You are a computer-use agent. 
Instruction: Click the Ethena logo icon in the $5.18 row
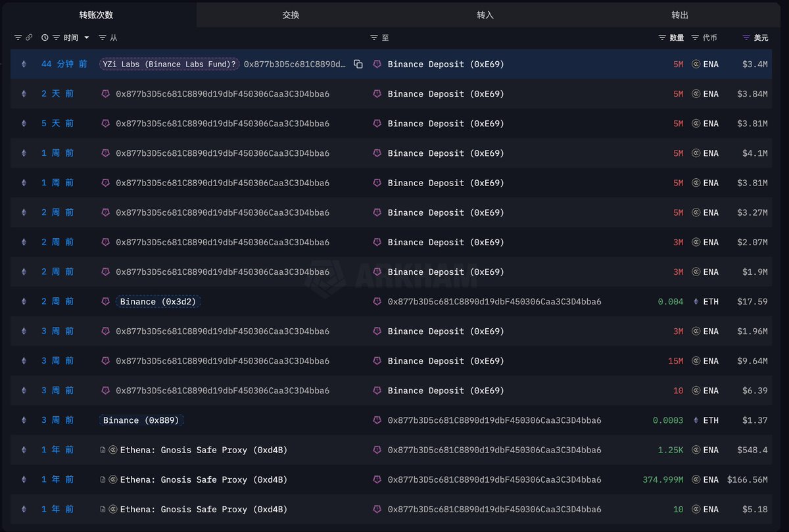[113, 509]
